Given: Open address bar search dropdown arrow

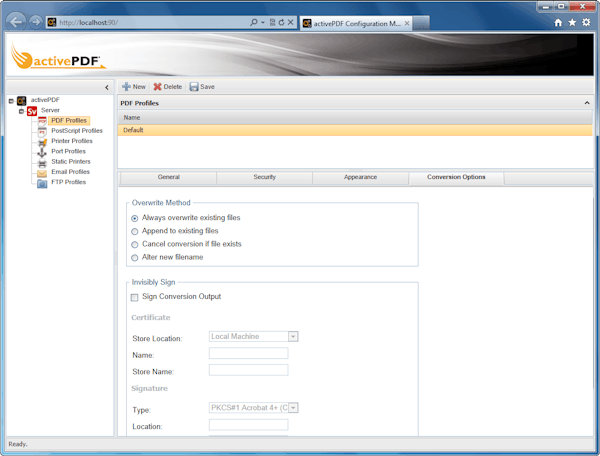Looking at the screenshot, I should click(x=263, y=23).
